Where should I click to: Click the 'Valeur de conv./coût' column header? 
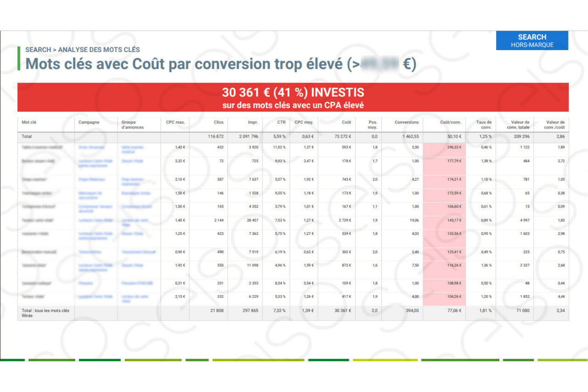(x=554, y=125)
